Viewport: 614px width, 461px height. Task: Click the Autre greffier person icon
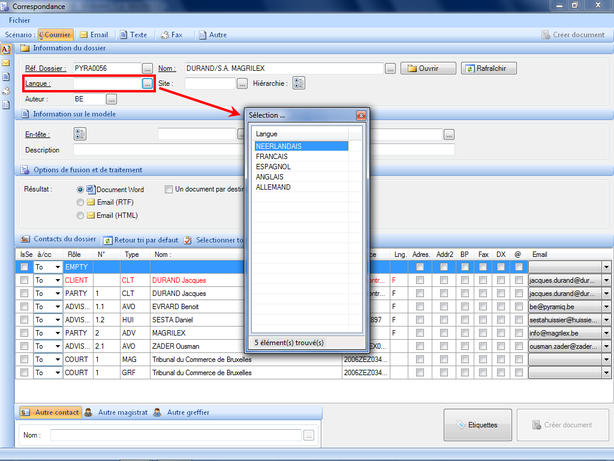pos(158,411)
